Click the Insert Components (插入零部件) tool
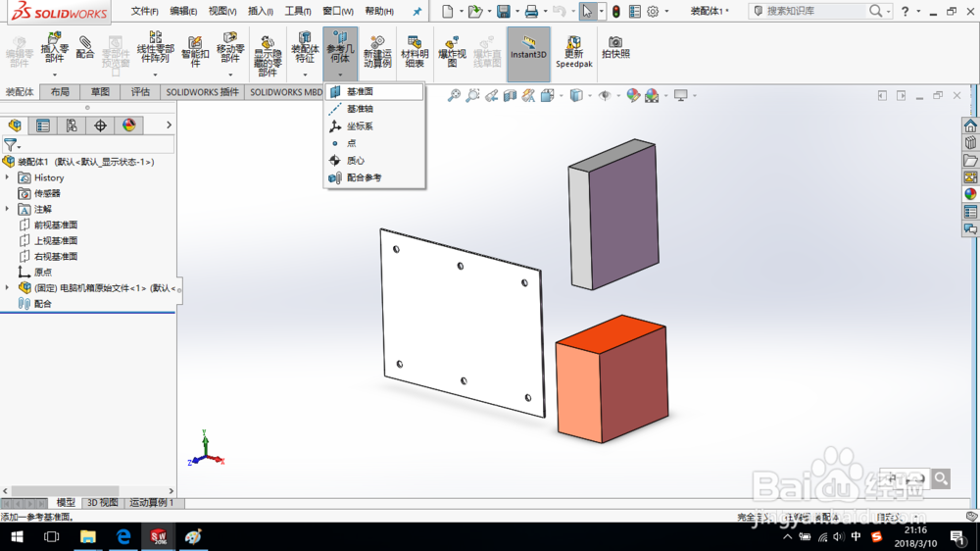980x551 pixels. [x=54, y=47]
